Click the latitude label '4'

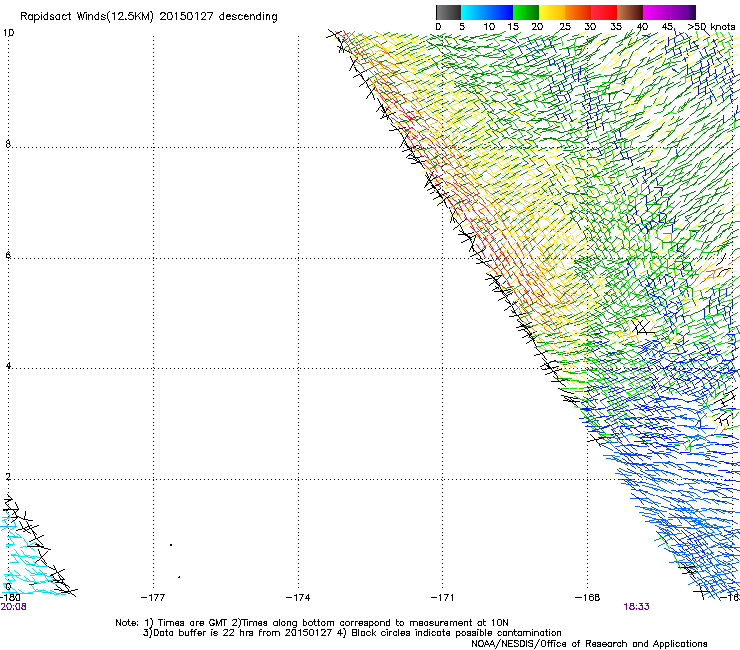[x=8, y=366]
